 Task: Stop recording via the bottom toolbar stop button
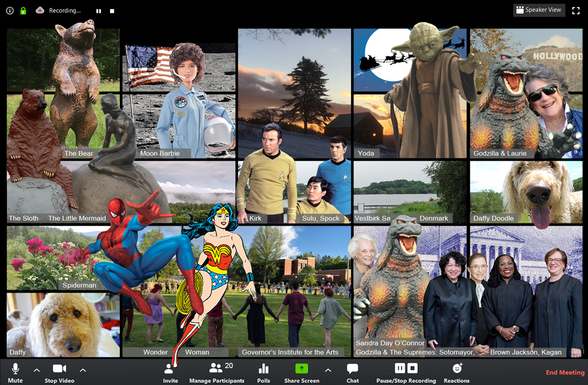tap(412, 368)
